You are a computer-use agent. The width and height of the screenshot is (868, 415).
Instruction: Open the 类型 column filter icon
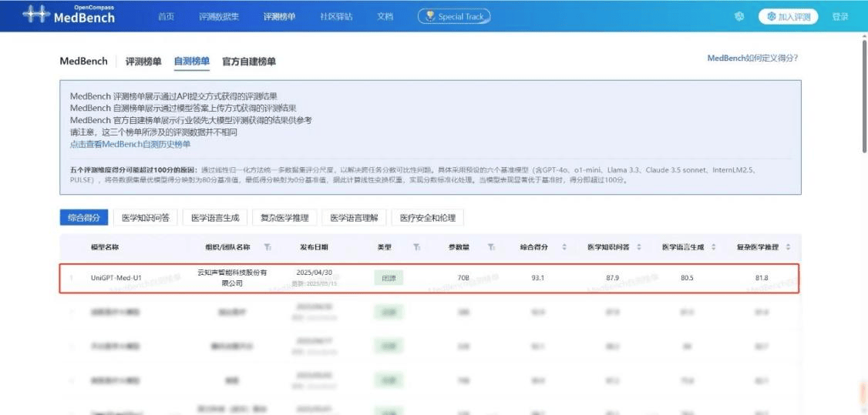coord(416,247)
